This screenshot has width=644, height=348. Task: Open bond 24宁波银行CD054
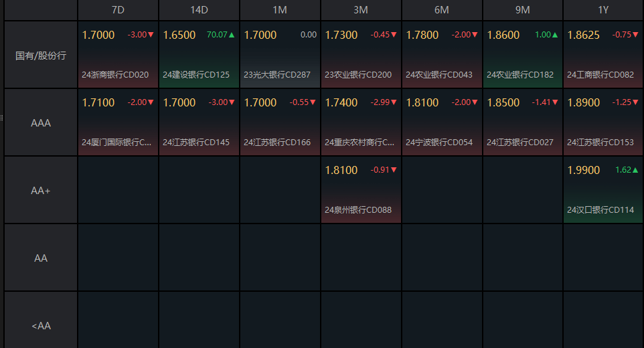[x=439, y=143]
